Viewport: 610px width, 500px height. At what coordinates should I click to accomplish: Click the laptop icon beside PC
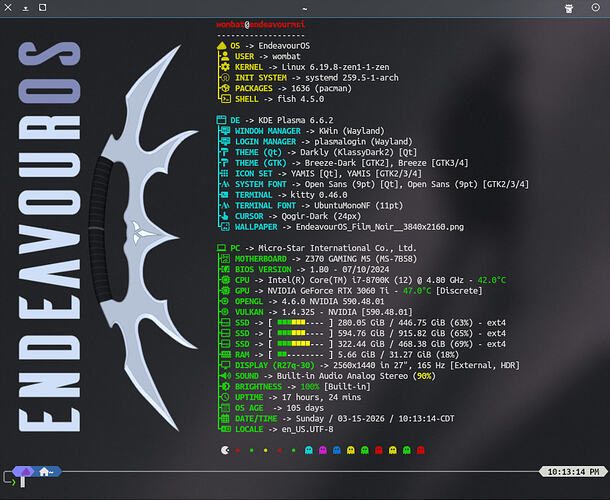[x=221, y=248]
